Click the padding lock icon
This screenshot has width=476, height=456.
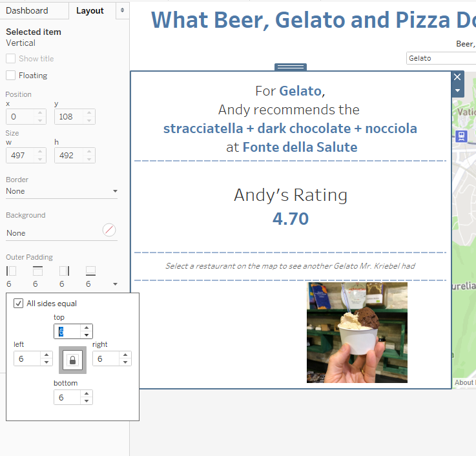(72, 360)
